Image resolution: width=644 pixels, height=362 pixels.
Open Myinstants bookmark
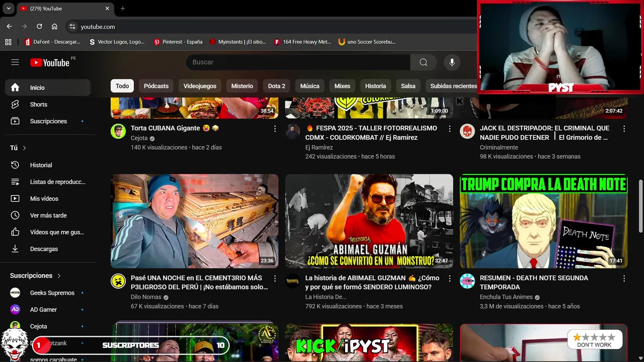tap(237, 42)
